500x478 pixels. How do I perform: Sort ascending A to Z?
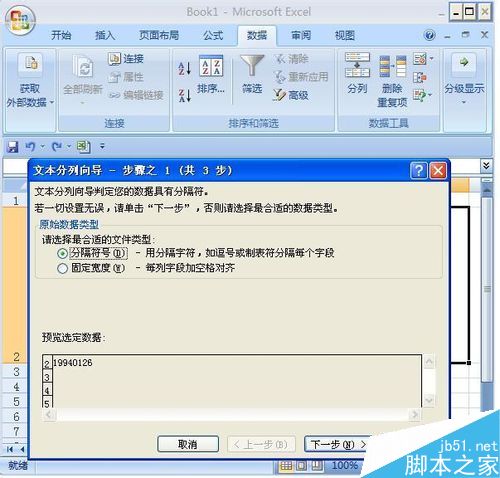184,68
